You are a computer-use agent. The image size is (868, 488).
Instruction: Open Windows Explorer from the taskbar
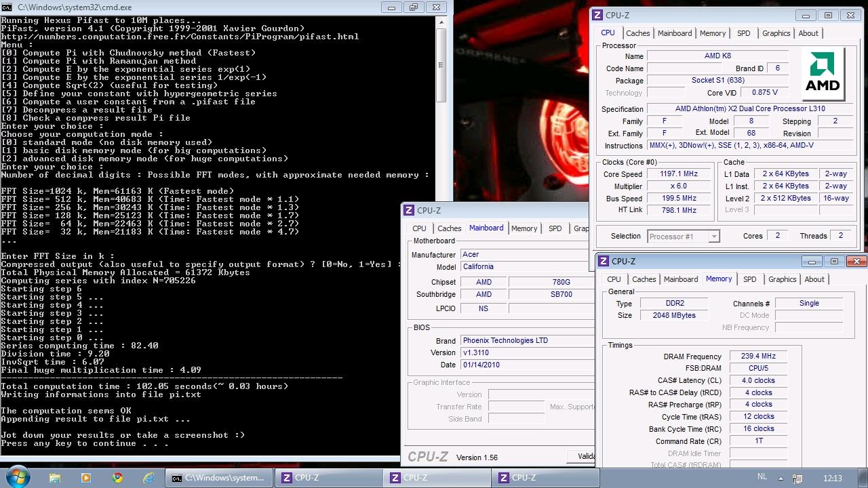tap(55, 478)
